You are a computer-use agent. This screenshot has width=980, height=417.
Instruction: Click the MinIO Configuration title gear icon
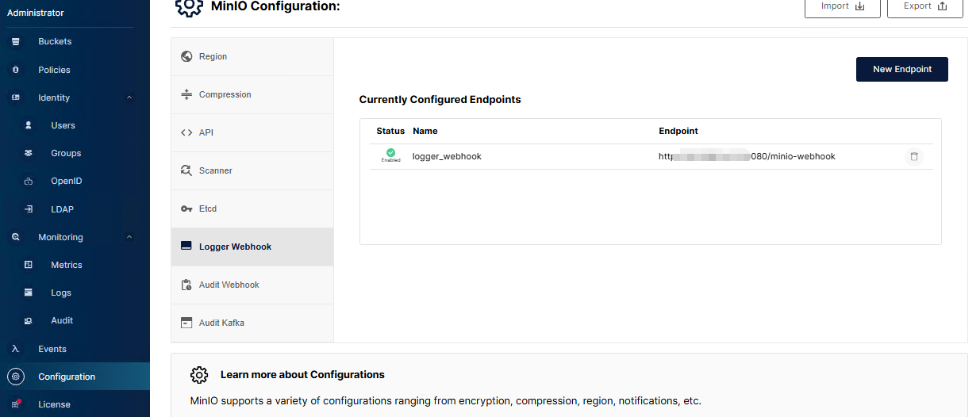tap(189, 6)
